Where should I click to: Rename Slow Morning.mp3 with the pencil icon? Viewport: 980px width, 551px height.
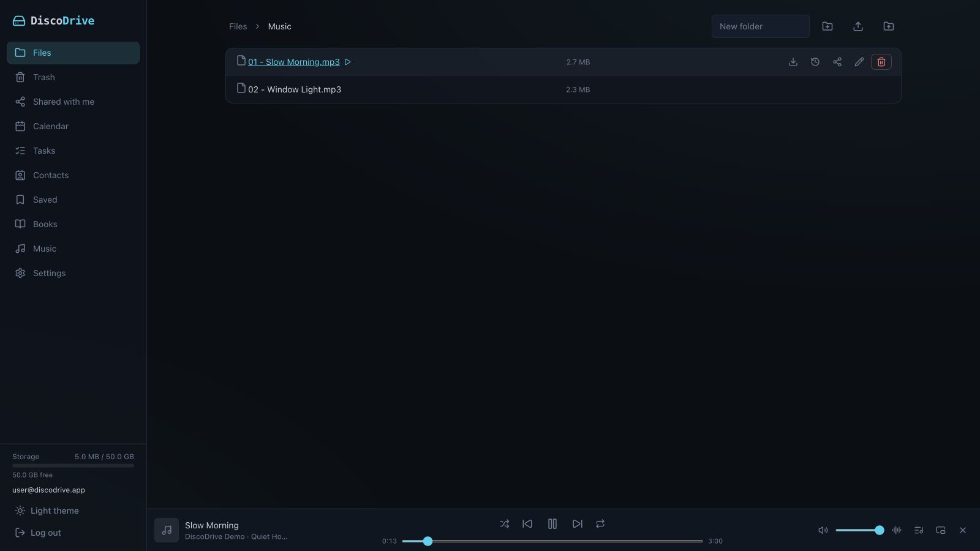point(859,62)
